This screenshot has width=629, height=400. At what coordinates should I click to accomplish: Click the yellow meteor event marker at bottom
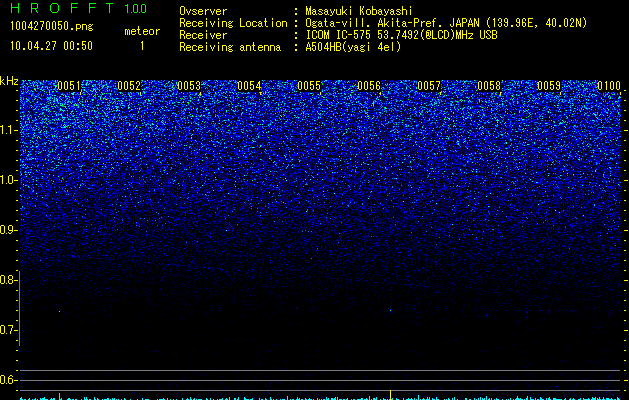click(x=390, y=394)
